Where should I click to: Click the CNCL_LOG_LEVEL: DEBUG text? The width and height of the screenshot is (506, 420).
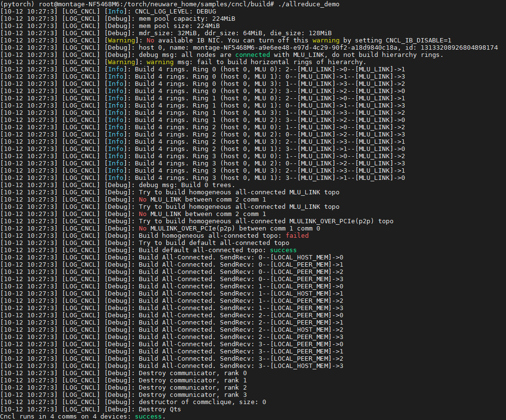175,12
